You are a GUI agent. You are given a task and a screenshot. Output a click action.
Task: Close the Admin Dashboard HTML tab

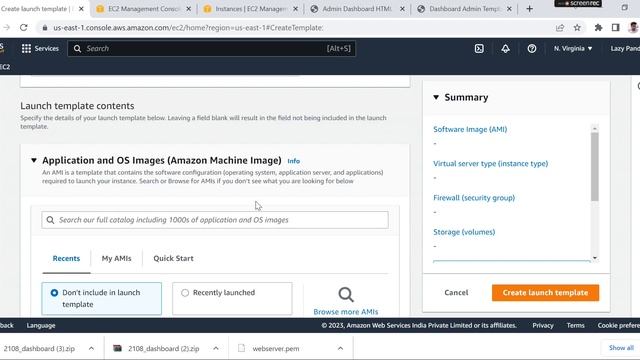coord(402,9)
